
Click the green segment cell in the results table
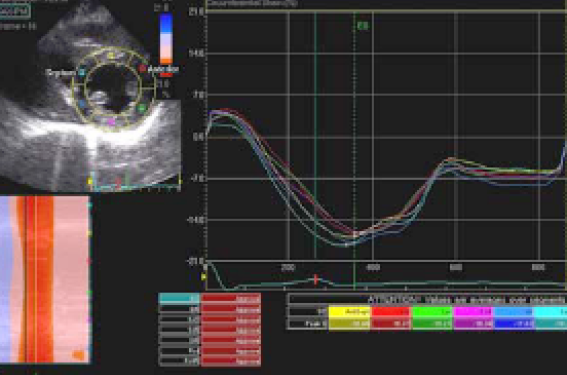pos(432,312)
